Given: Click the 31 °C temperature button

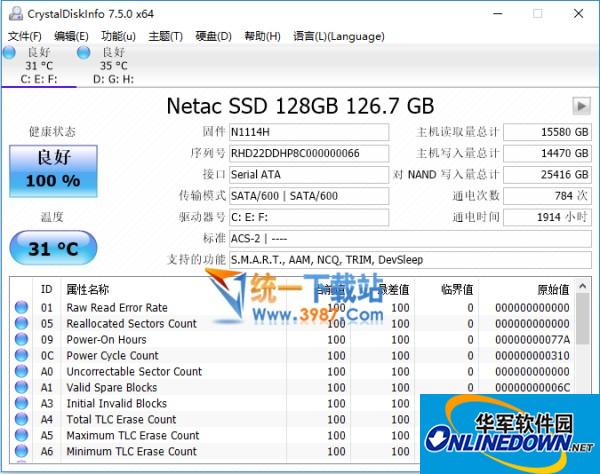Looking at the screenshot, I should pos(53,248).
